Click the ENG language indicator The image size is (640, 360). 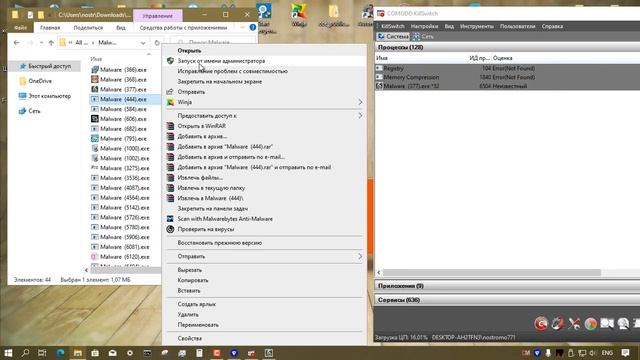pos(607,353)
